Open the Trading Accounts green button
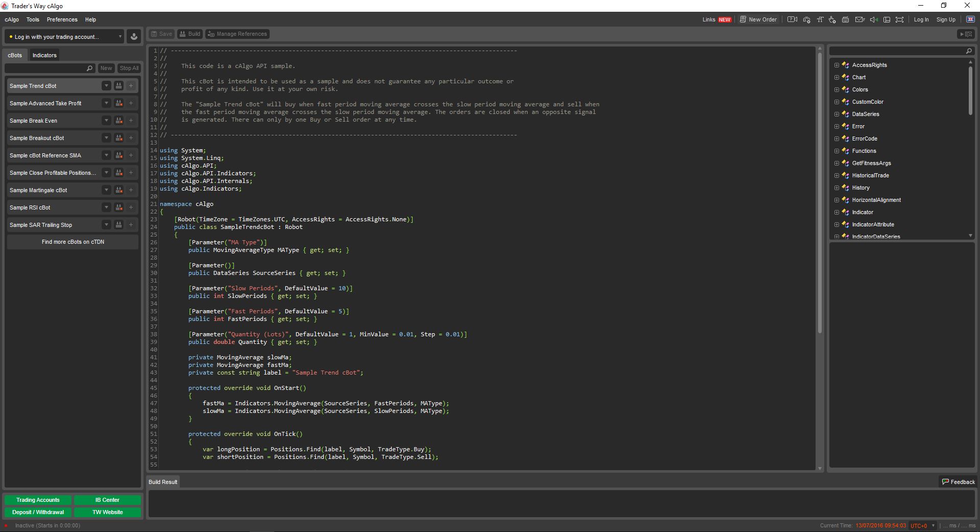980x532 pixels. click(x=38, y=500)
